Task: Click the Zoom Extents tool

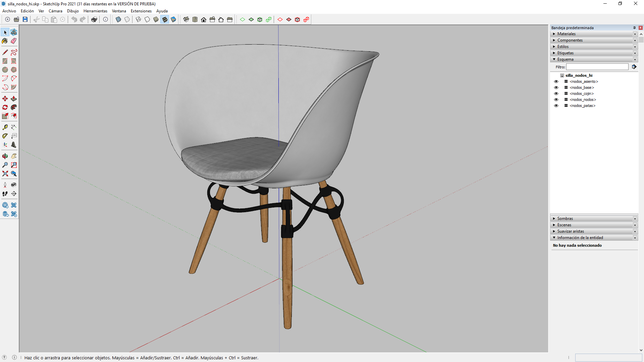Action: 5,174
